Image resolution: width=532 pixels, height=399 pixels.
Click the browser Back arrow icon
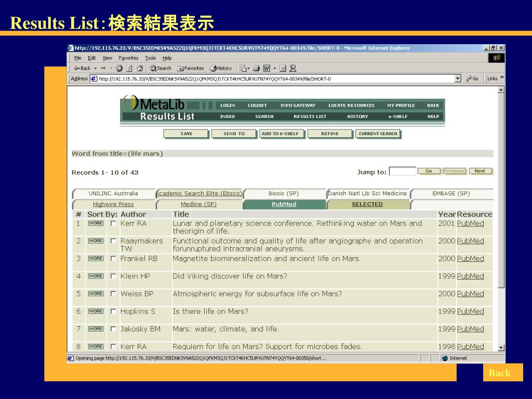[x=77, y=68]
